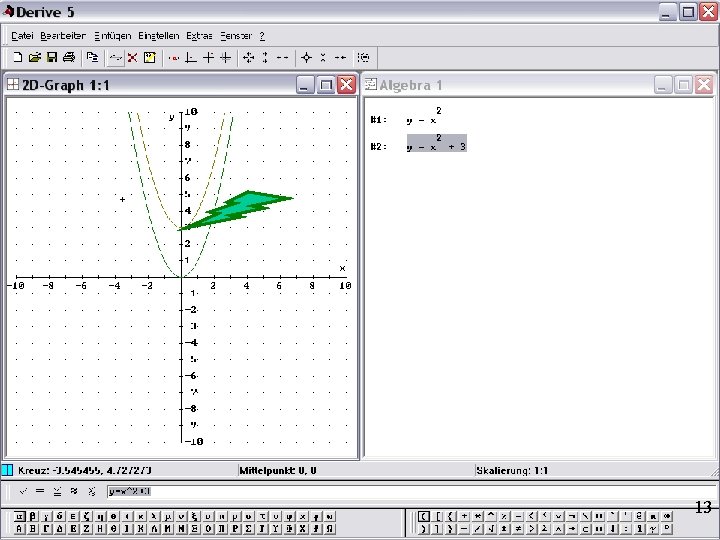
Task: Click the dashed box set plot range icon
Action: click(x=363, y=57)
